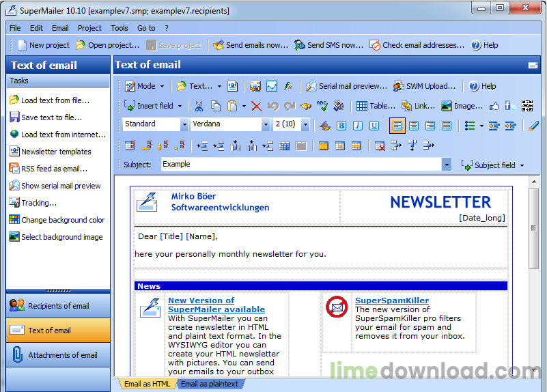547x392 pixels.
Task: Open the SuperSpamKiller link
Action: [392, 300]
